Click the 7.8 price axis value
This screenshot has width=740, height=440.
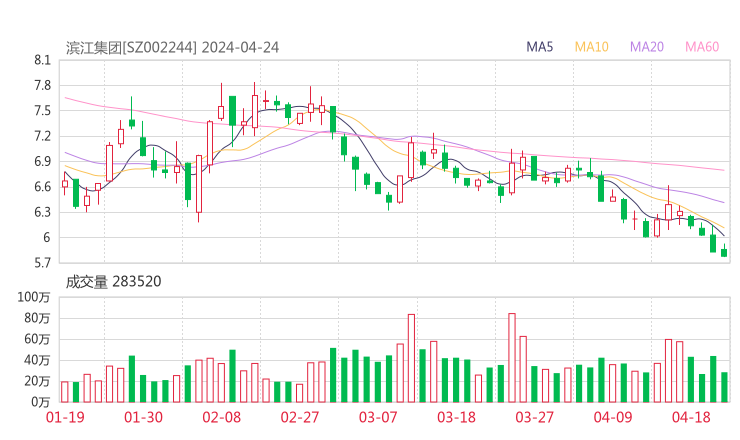[42, 86]
